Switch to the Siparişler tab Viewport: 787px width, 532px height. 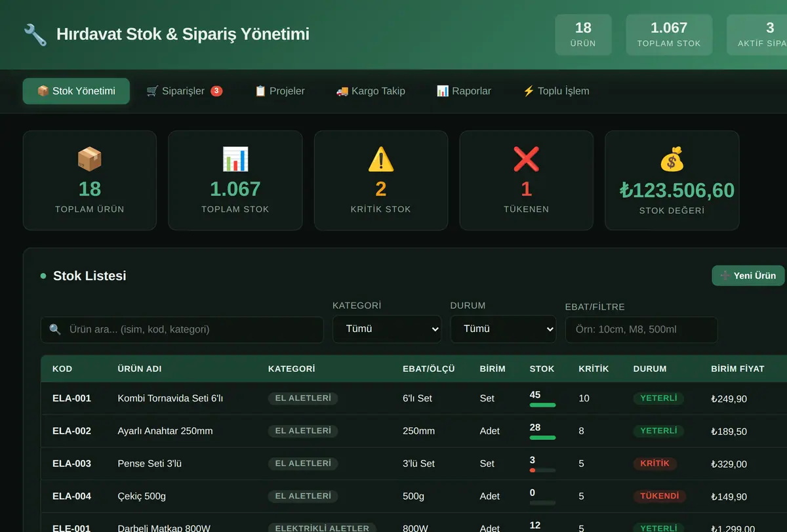click(184, 91)
